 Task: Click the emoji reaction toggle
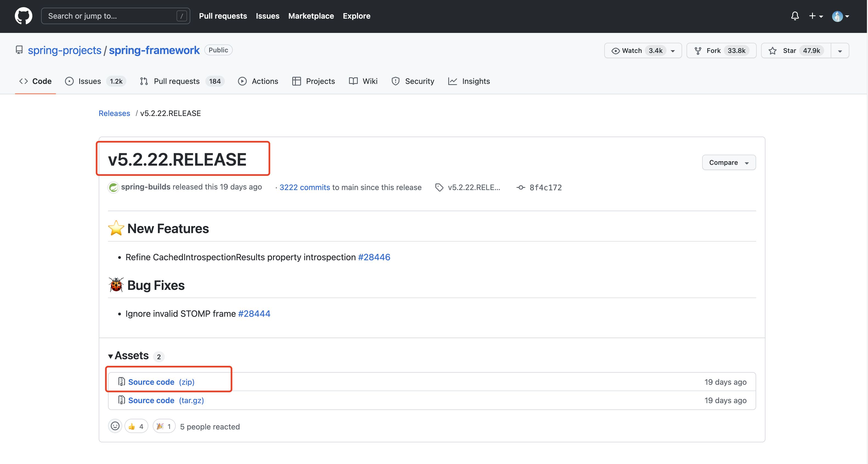click(114, 426)
